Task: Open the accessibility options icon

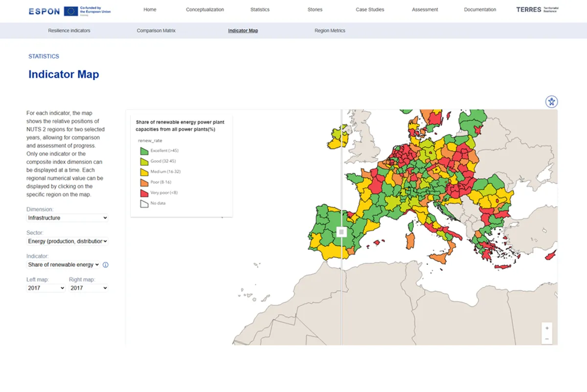Action: click(x=551, y=102)
